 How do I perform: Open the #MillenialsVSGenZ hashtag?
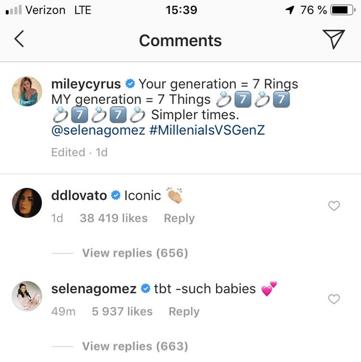click(x=207, y=130)
